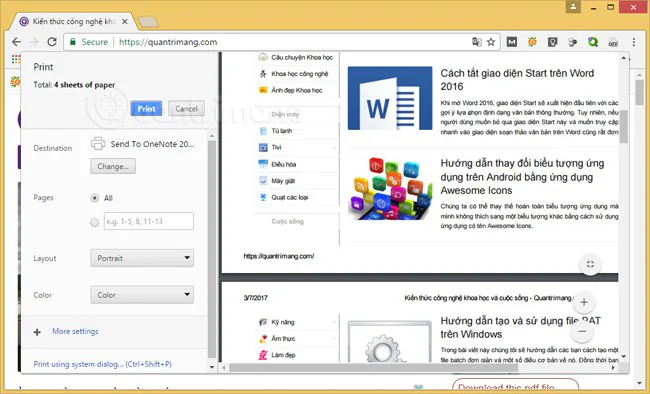Click the page range input field
The height and width of the screenshot is (394, 650).
149,221
